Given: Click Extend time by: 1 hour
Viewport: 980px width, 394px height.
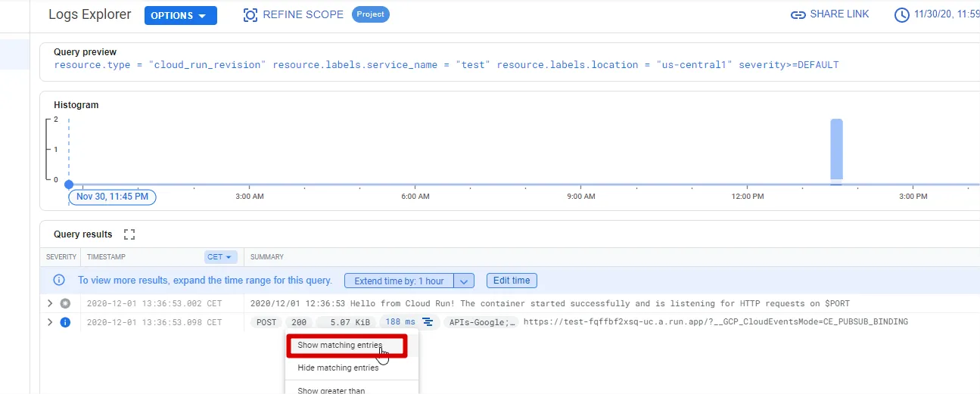Looking at the screenshot, I should point(399,281).
